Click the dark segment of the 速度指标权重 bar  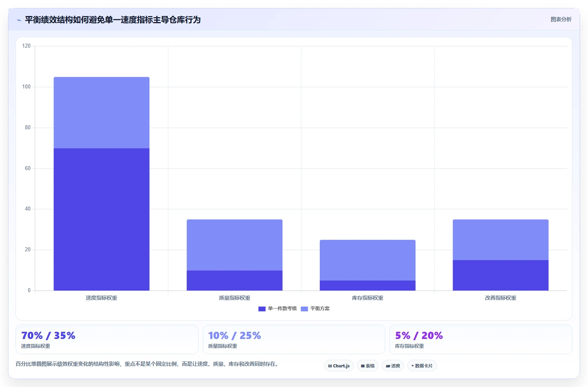point(102,219)
